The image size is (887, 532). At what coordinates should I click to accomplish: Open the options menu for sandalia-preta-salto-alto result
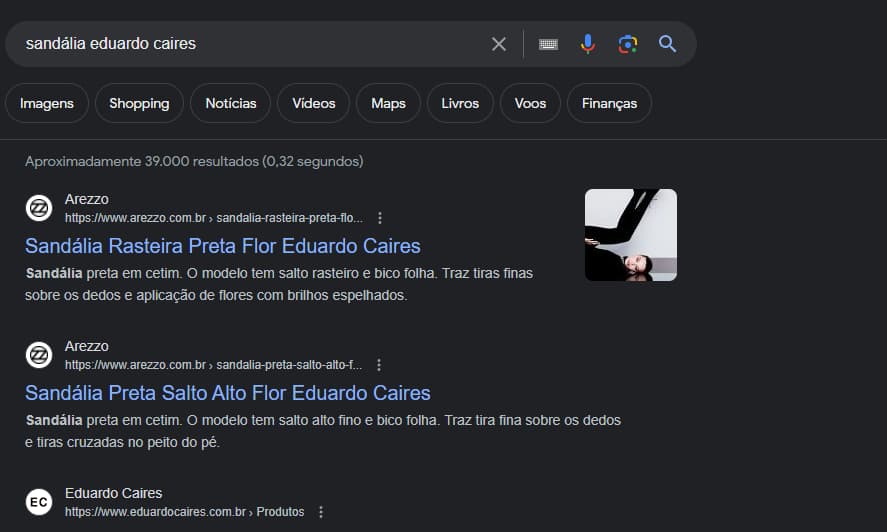coord(379,365)
